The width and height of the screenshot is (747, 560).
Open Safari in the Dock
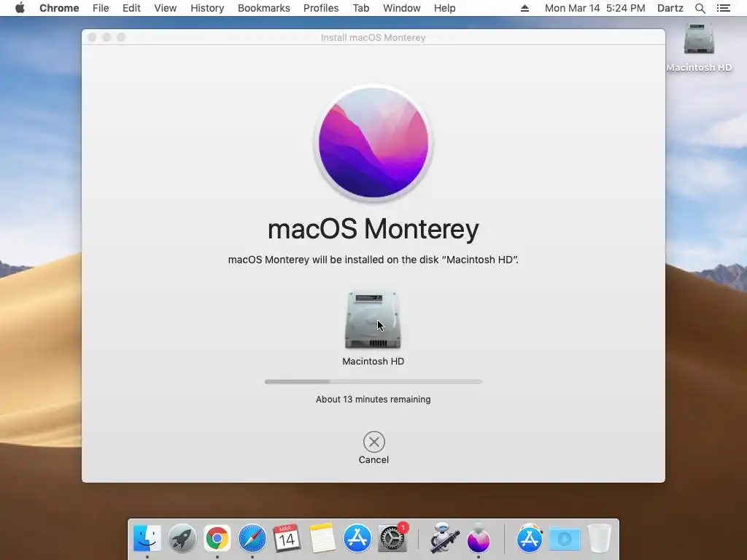pyautogui.click(x=252, y=539)
